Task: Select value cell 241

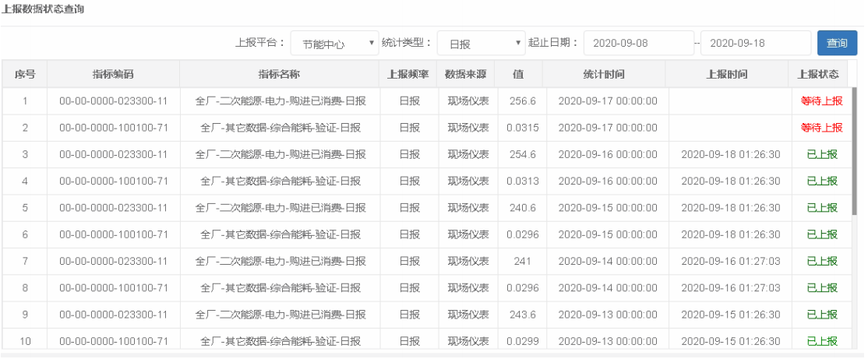Action: point(523,261)
